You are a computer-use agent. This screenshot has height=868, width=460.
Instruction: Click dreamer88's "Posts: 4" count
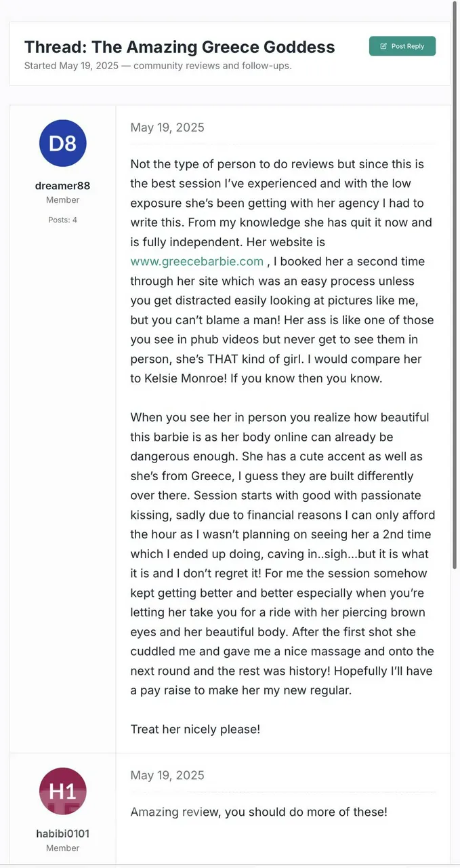click(x=62, y=220)
